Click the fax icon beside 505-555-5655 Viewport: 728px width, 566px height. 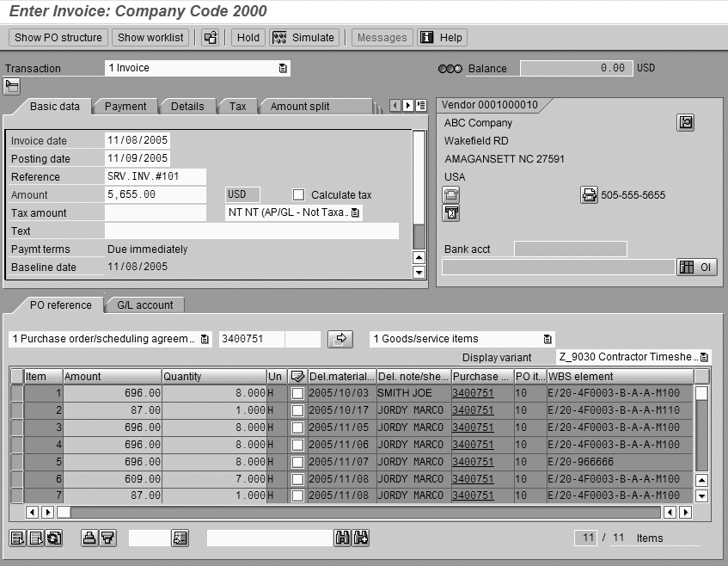pos(589,195)
